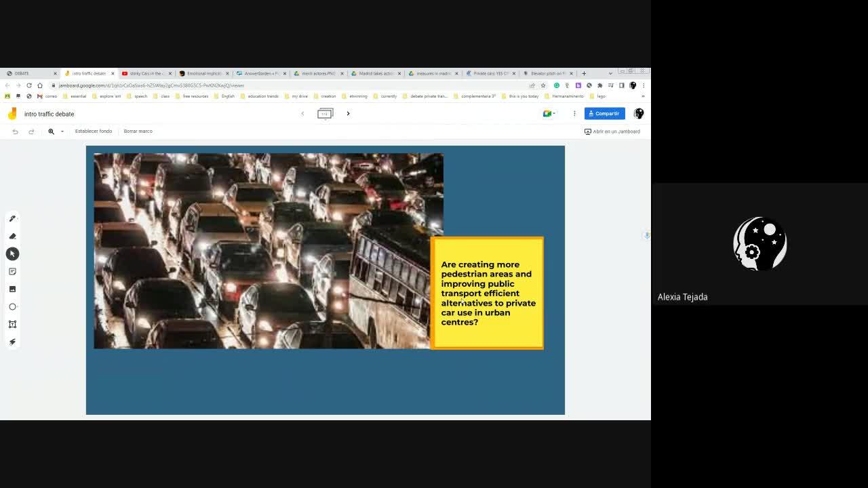Open the essential bookmarks folder
This screenshot has height=488, width=868.
point(75,96)
